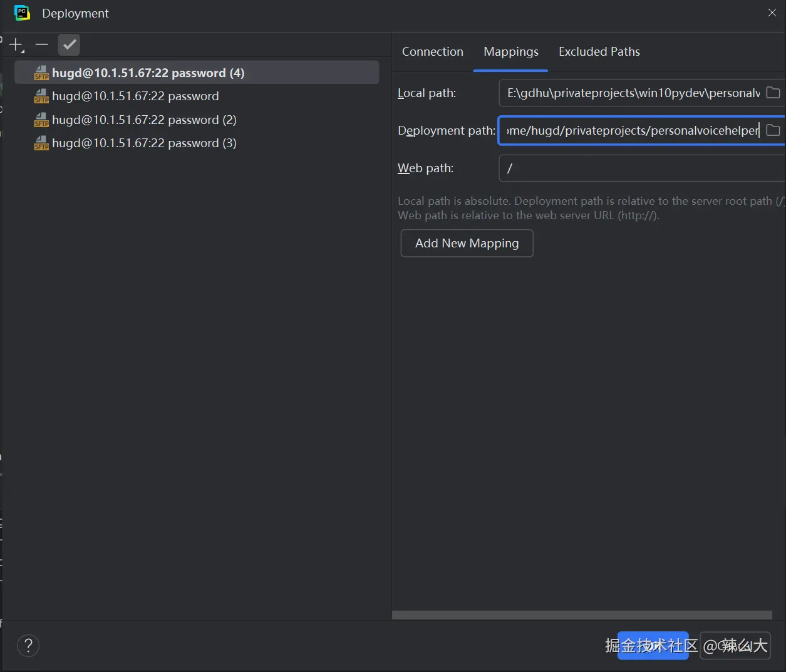Open help with the question mark icon
Screen dimensions: 786x672
[x=28, y=645]
